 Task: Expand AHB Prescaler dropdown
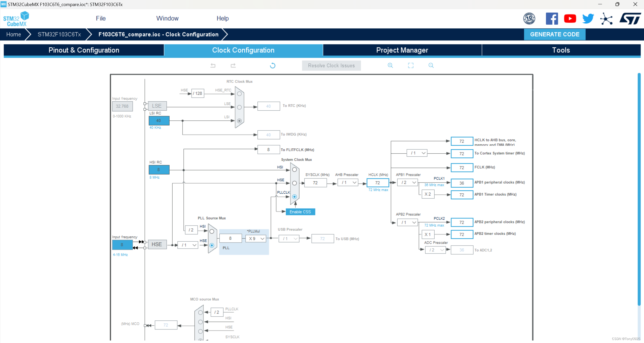pyautogui.click(x=354, y=182)
